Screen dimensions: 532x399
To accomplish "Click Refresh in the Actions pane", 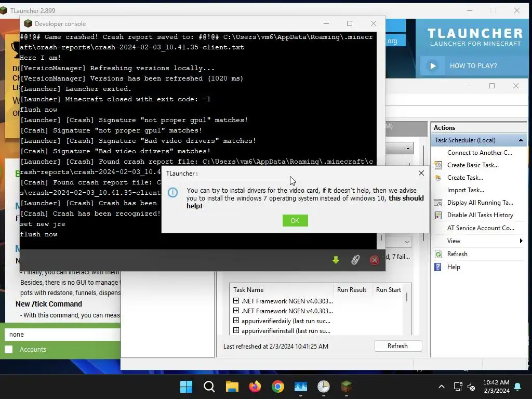I will (457, 254).
